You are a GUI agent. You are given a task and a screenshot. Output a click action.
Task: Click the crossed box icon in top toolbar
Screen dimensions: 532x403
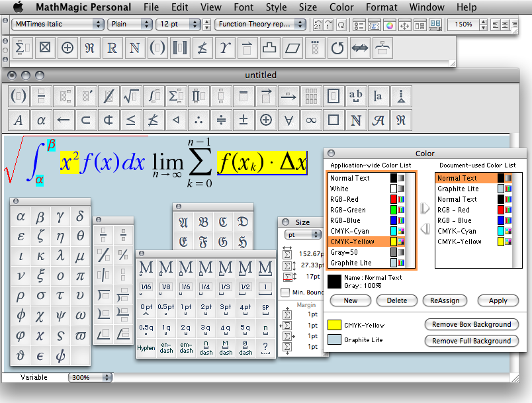coord(45,48)
